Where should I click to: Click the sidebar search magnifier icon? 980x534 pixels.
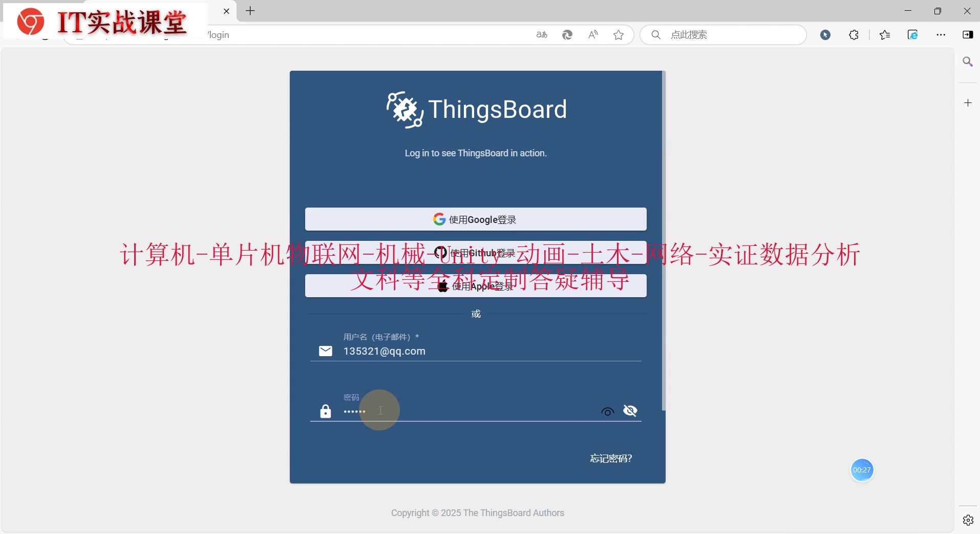point(968,62)
